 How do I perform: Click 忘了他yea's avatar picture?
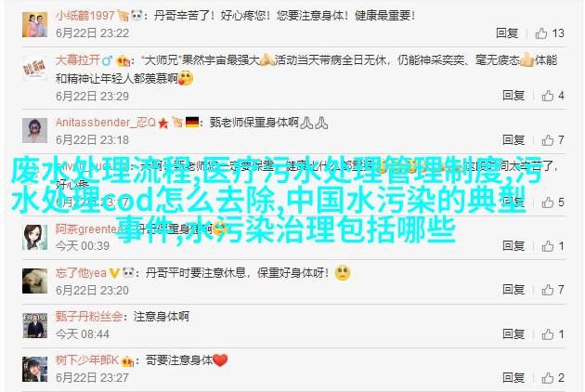coord(34,281)
